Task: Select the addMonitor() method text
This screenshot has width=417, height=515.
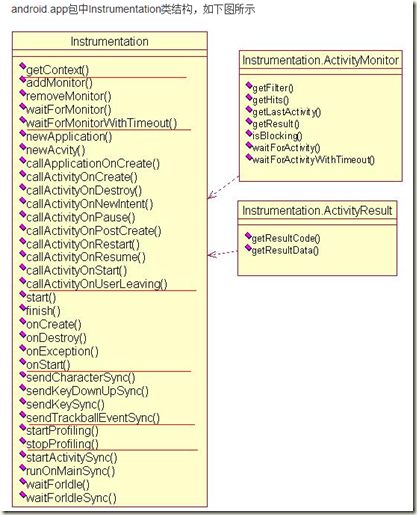Action: click(59, 83)
